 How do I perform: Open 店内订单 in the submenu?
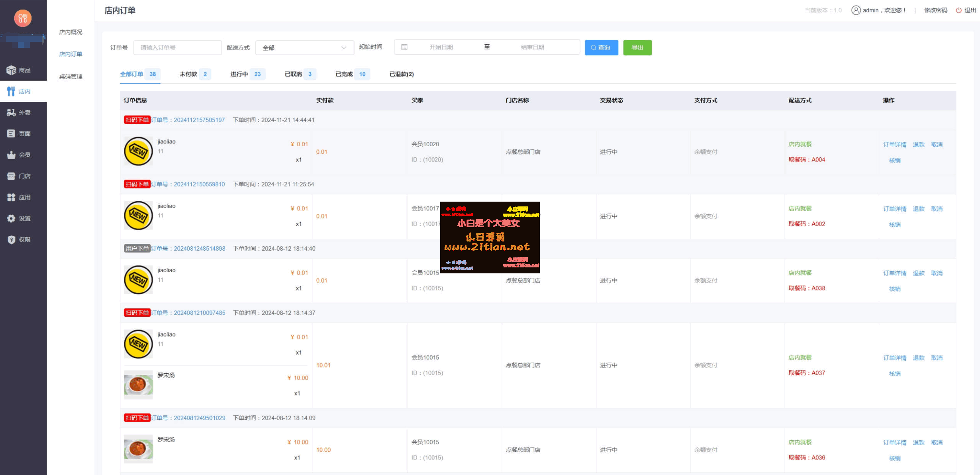71,54
